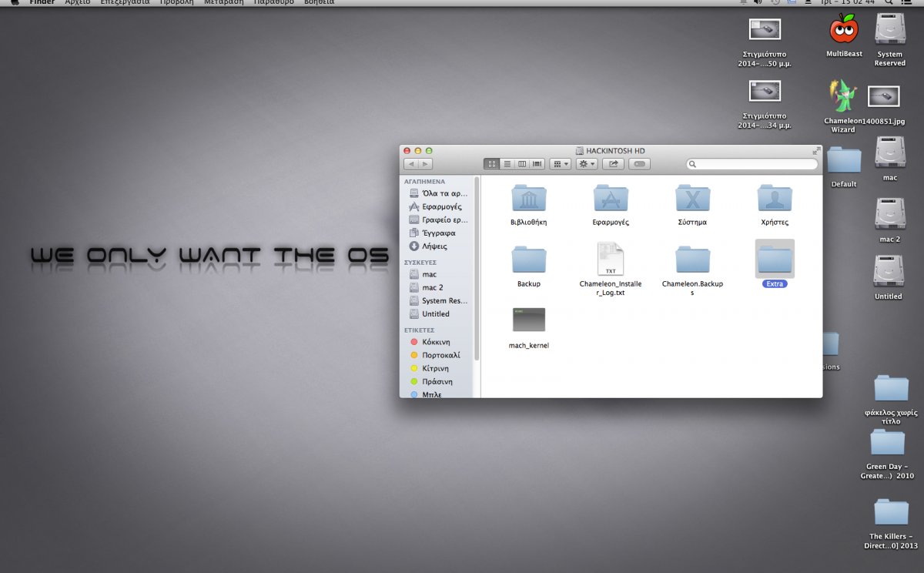The image size is (924, 573).
Task: Select Untitled in the sidebar devices
Action: click(x=429, y=314)
